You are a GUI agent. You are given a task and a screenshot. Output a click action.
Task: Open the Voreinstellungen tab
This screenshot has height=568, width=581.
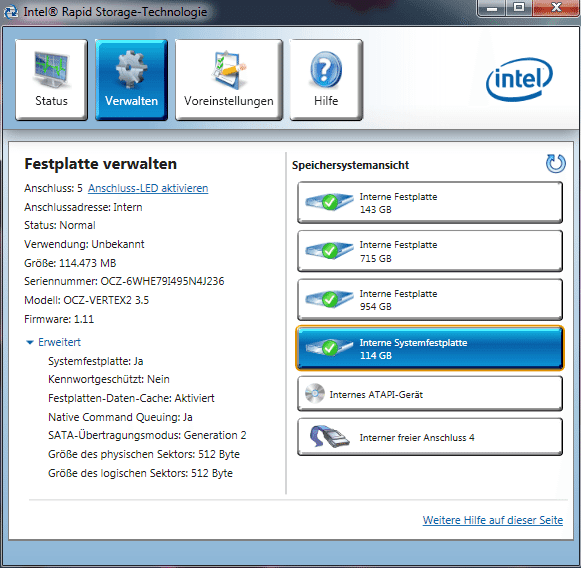click(229, 80)
